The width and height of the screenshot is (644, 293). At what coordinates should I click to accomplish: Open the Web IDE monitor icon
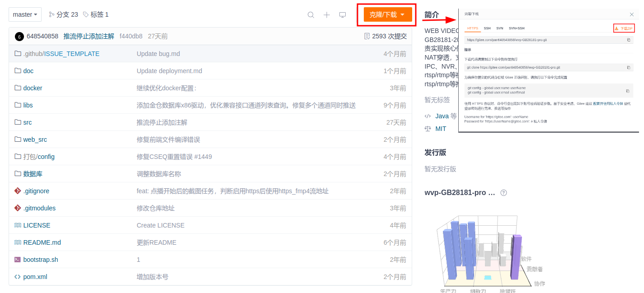click(x=343, y=15)
